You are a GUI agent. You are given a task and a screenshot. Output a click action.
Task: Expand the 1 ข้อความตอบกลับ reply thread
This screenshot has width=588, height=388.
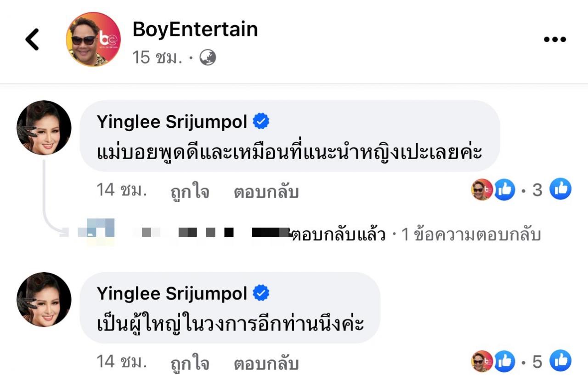coord(471,235)
